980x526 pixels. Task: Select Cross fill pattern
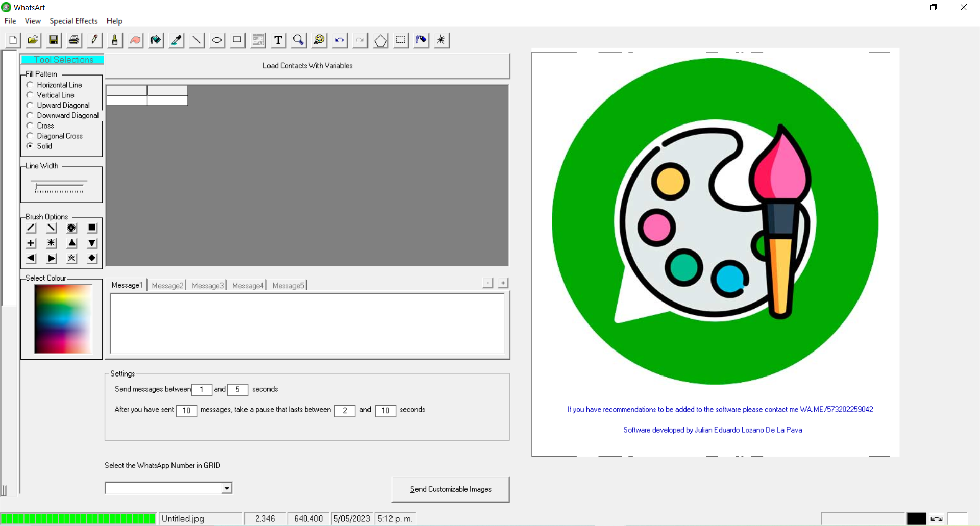40,126
